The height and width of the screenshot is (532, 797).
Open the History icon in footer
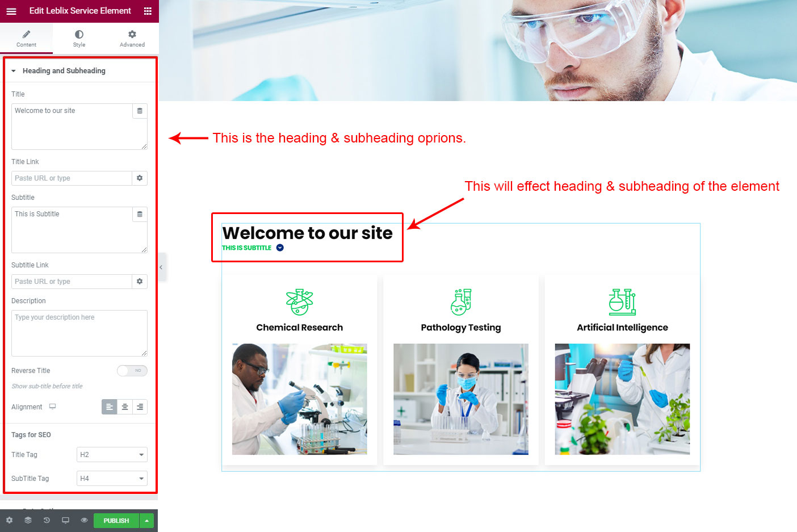click(x=47, y=520)
